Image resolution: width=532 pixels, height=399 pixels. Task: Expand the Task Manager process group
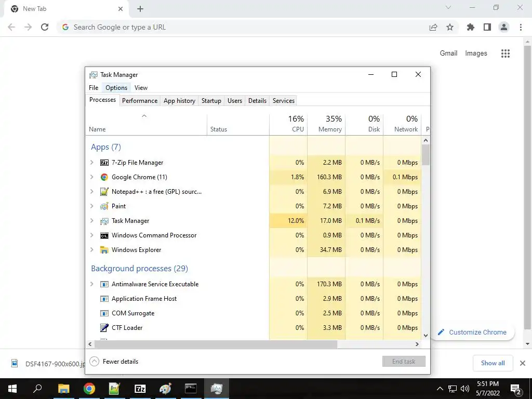click(91, 221)
